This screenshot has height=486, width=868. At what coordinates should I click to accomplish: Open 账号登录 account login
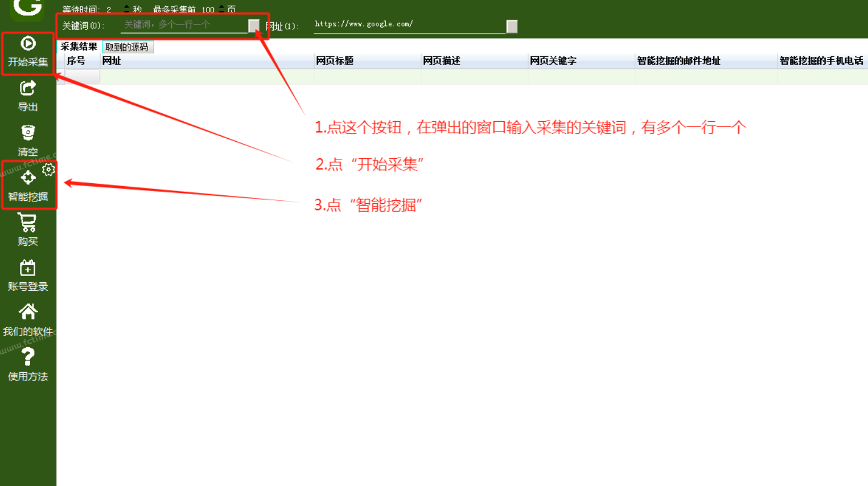click(27, 267)
